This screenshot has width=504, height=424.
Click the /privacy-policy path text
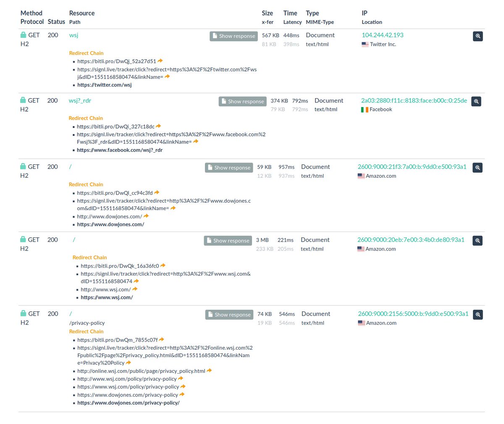[87, 323]
